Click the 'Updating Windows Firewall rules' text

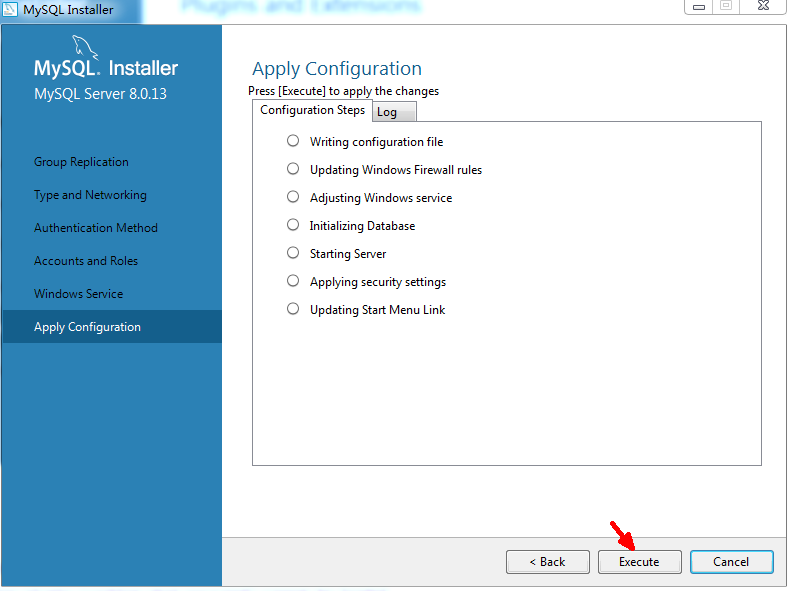[x=396, y=170]
